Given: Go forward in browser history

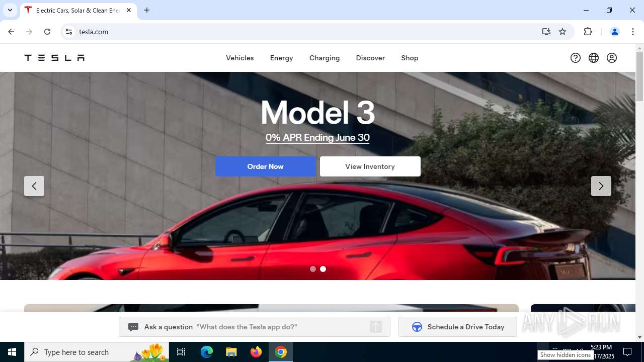Looking at the screenshot, I should point(29,32).
